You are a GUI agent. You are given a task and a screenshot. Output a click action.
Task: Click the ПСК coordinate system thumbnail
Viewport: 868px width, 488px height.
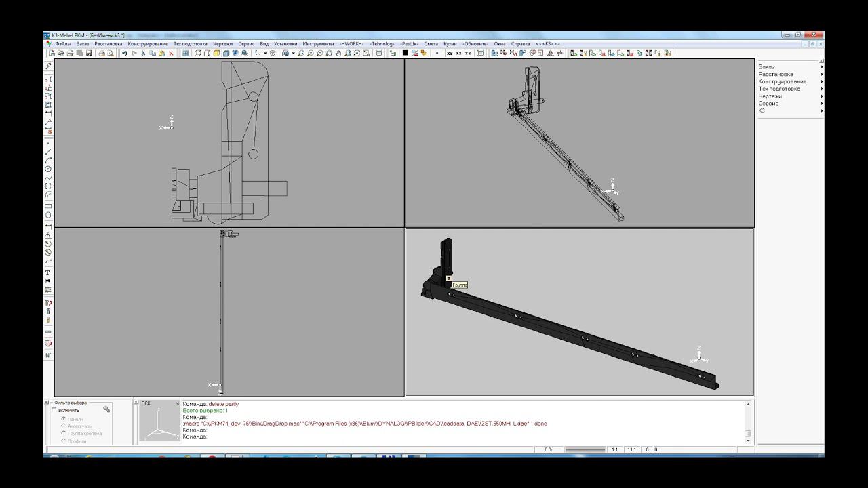(159, 423)
